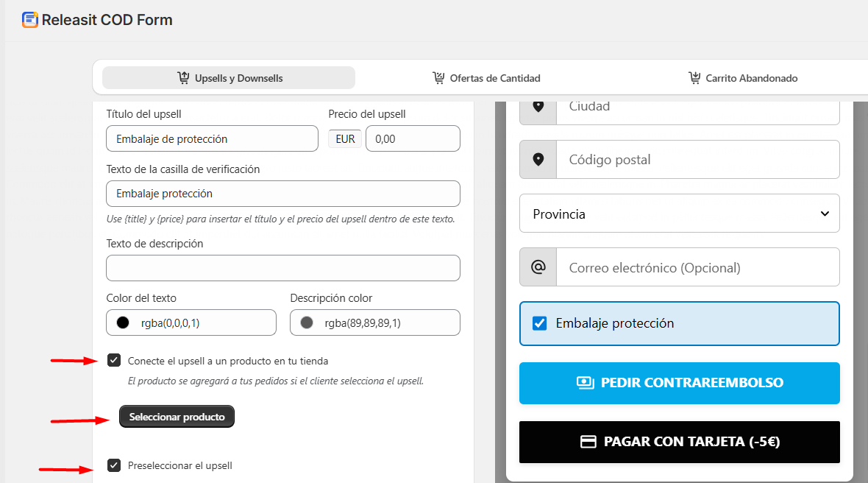Screen dimensions: 868x483
Task: Click the cash icon on Pedir Contrareembolso
Action: tap(586, 383)
